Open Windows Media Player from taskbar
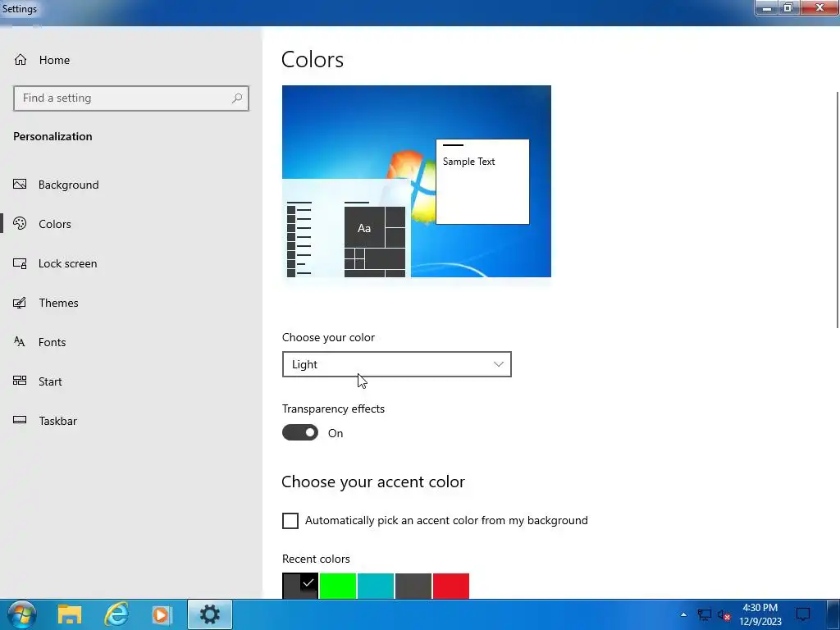The width and height of the screenshot is (840, 630). tap(162, 614)
